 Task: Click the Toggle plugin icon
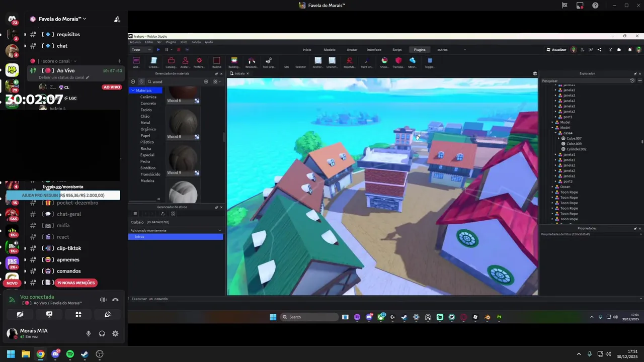click(430, 62)
